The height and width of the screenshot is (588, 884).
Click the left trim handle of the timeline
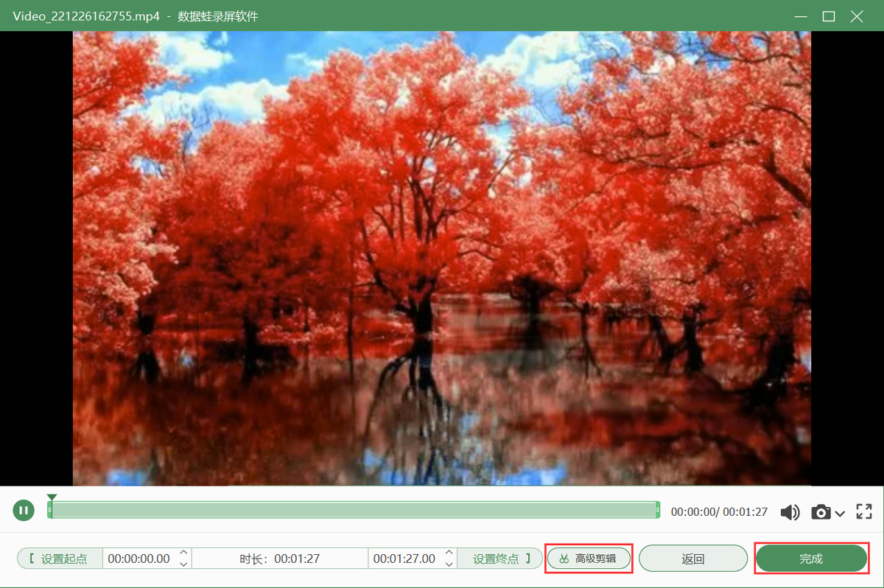pos(49,510)
